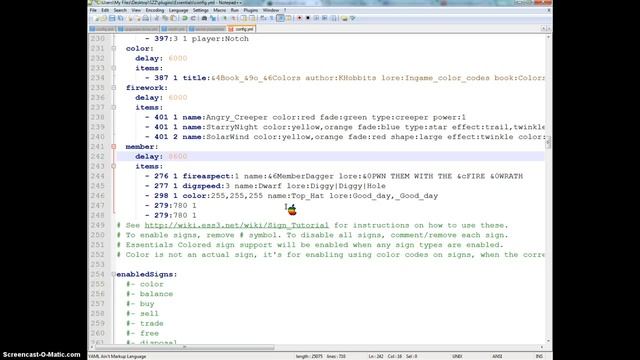Viewport: 640px width, 360px height.
Task: Click the Cut (scissors) toolbar icon
Action: tap(156, 18)
